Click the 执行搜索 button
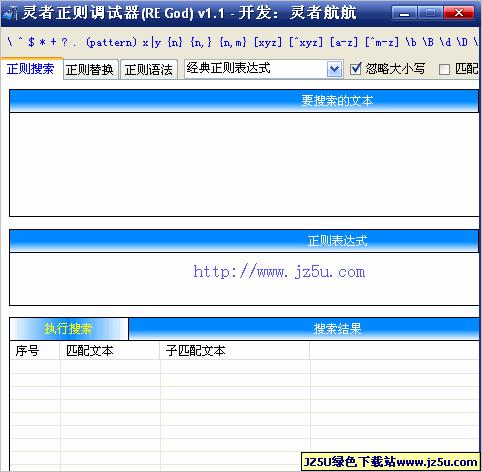Image resolution: width=482 pixels, height=472 pixels. [69, 329]
